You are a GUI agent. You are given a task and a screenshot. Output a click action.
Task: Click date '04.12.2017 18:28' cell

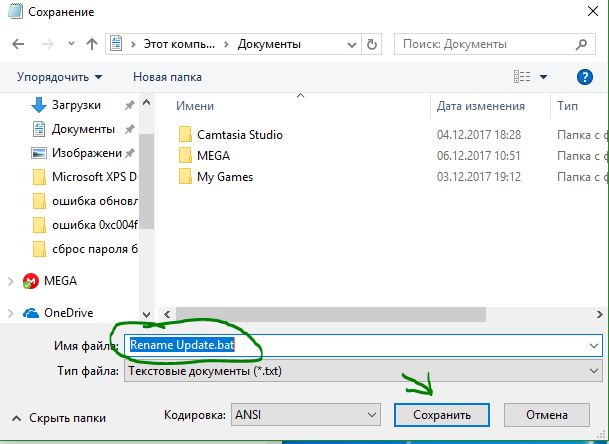coord(478,135)
